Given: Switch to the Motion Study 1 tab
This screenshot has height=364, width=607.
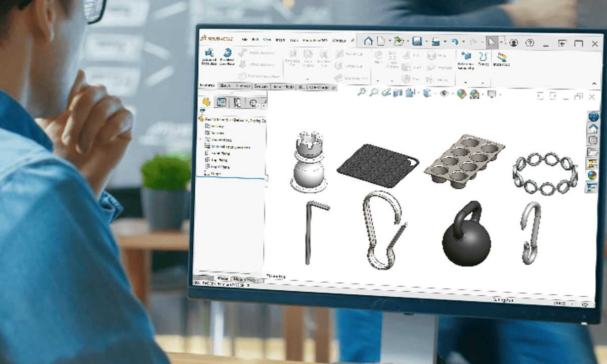Looking at the screenshot, I should coord(245,279).
